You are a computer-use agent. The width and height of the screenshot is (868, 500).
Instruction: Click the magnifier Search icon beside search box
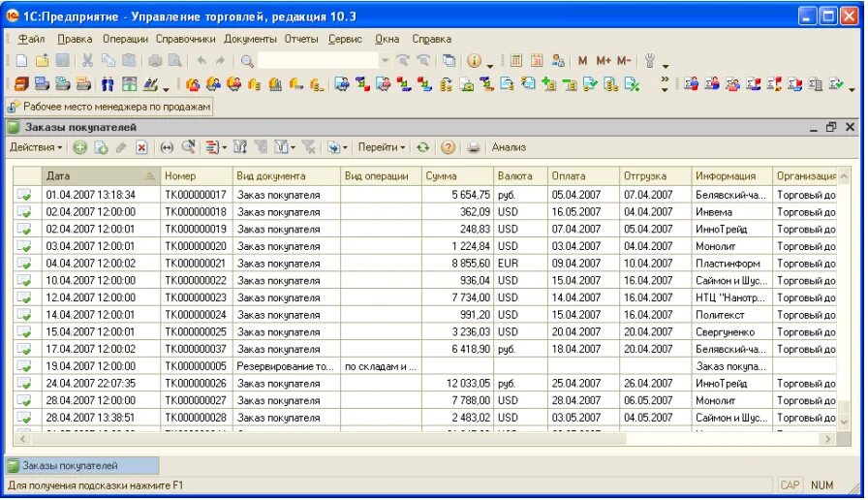[x=247, y=61]
